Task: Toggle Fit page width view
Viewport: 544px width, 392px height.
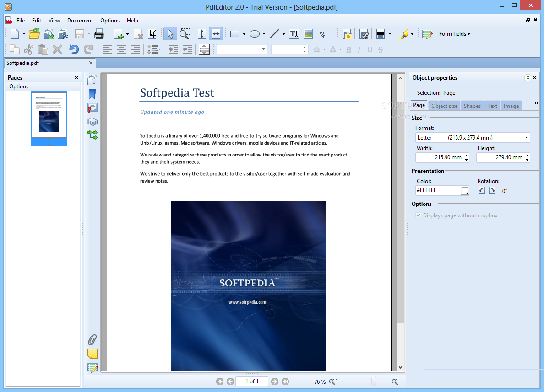Action: pos(216,34)
